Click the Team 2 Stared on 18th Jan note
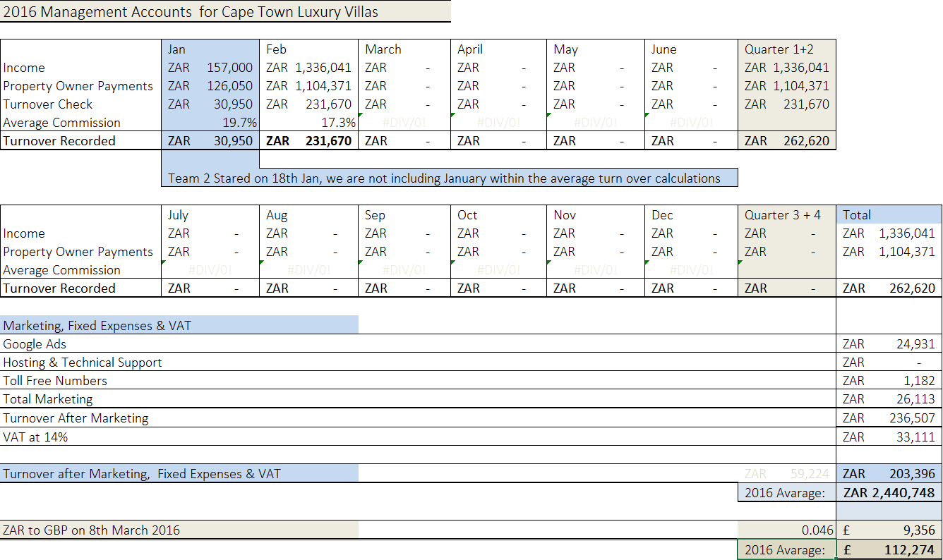 point(450,178)
